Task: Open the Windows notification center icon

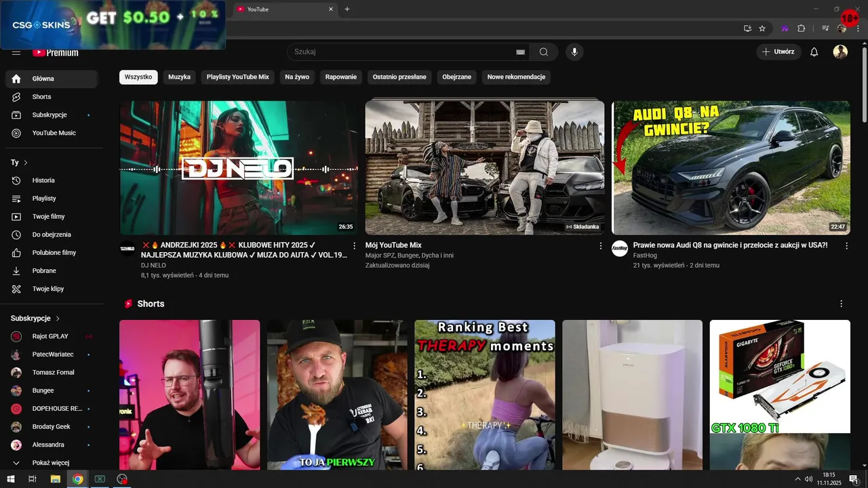Action: point(853,479)
